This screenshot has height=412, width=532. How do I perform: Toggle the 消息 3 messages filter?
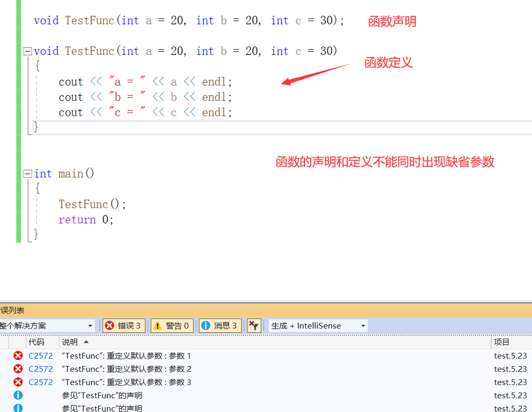click(x=220, y=325)
